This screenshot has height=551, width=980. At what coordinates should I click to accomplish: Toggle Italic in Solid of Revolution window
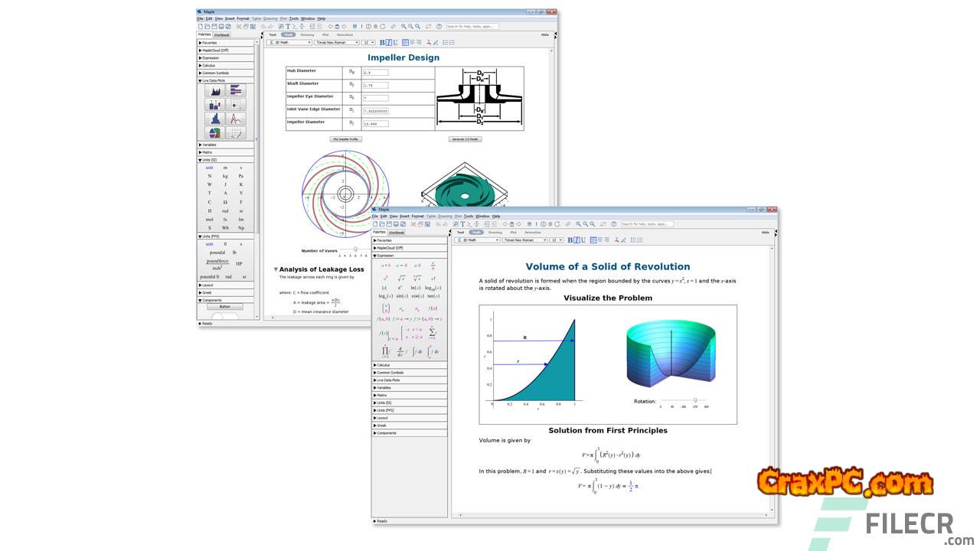577,240
